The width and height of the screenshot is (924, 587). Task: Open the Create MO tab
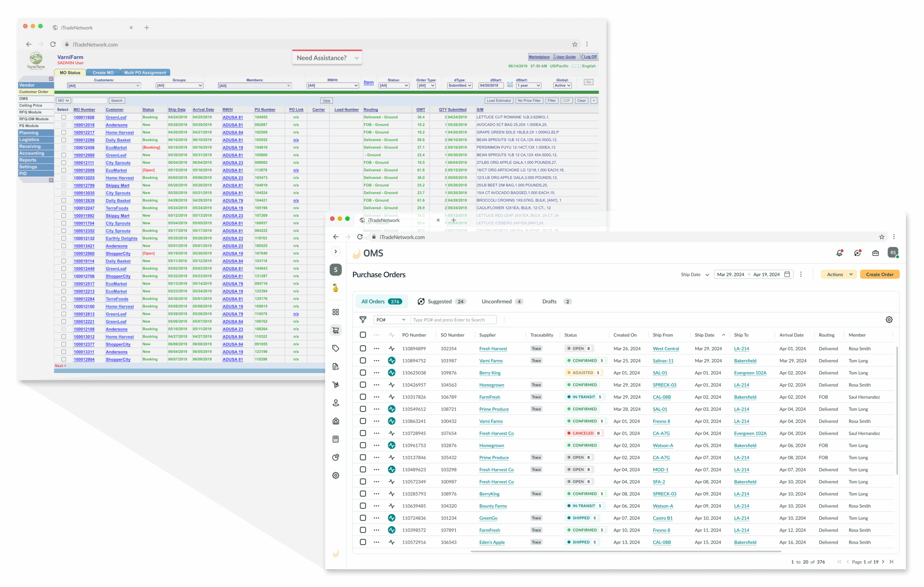pos(103,73)
